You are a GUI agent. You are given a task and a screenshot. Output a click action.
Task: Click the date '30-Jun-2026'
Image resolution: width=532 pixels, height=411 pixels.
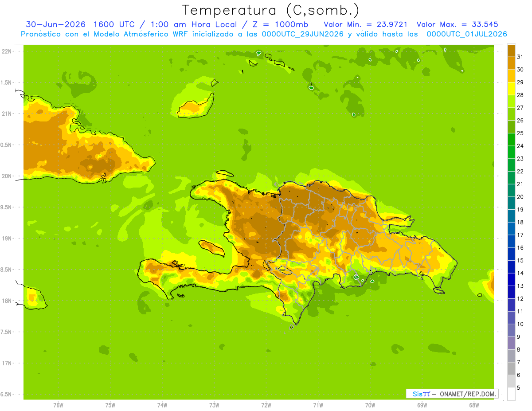click(56, 24)
